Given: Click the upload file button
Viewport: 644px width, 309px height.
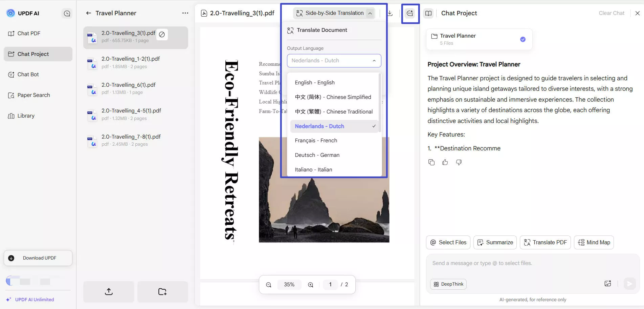Looking at the screenshot, I should pos(109,292).
